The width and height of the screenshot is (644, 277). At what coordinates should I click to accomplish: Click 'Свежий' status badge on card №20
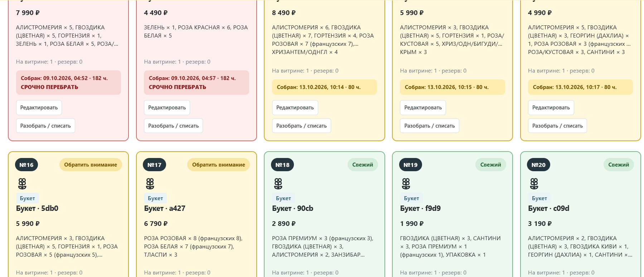(619, 165)
